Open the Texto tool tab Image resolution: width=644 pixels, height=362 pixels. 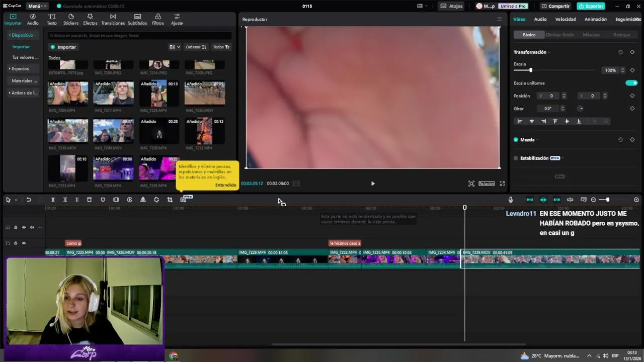(x=52, y=20)
